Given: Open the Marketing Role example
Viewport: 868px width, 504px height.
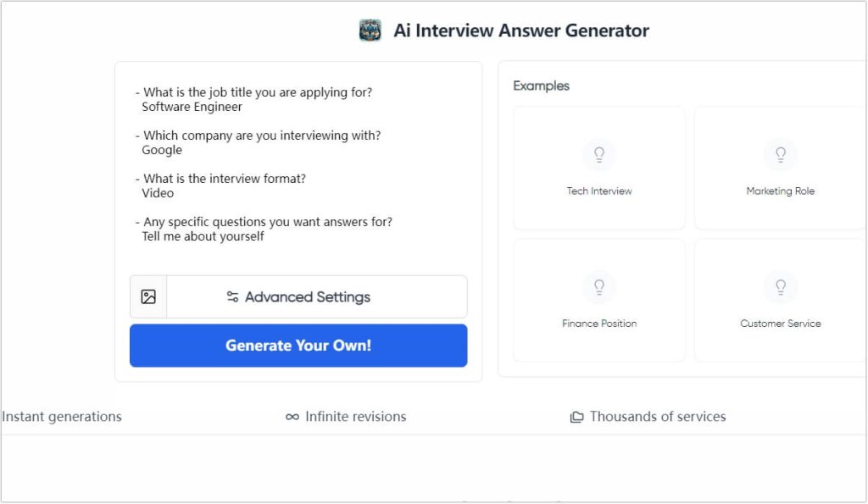Looking at the screenshot, I should [x=781, y=167].
